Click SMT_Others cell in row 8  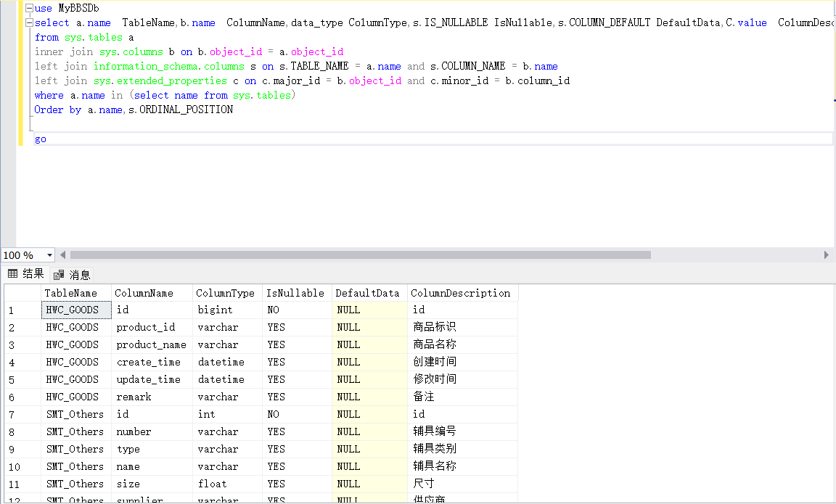[76, 432]
